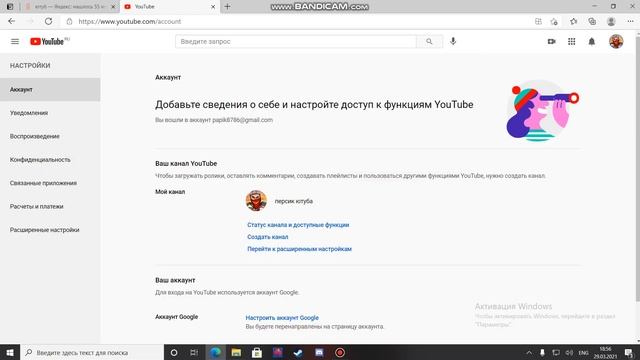Open Расчеты и платежи section
This screenshot has height=360, width=640.
click(x=37, y=206)
